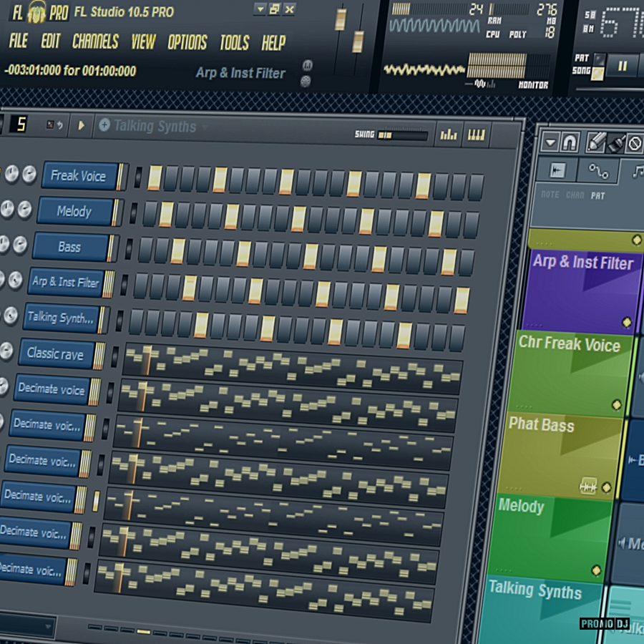Click the waveform icon on Phat Bass track
Viewport: 644px width, 644px height.
click(588, 487)
